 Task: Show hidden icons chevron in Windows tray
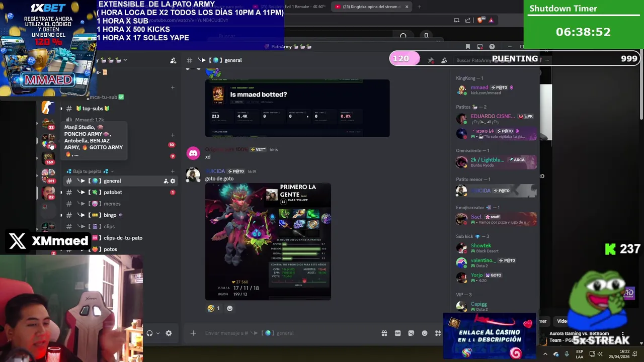[545, 354]
